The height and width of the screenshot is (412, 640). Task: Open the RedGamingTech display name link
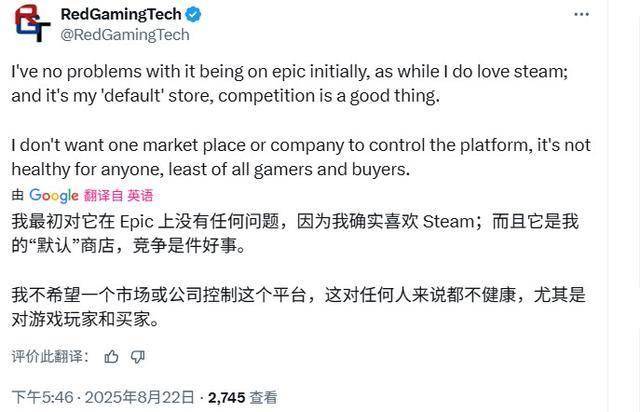pos(121,14)
